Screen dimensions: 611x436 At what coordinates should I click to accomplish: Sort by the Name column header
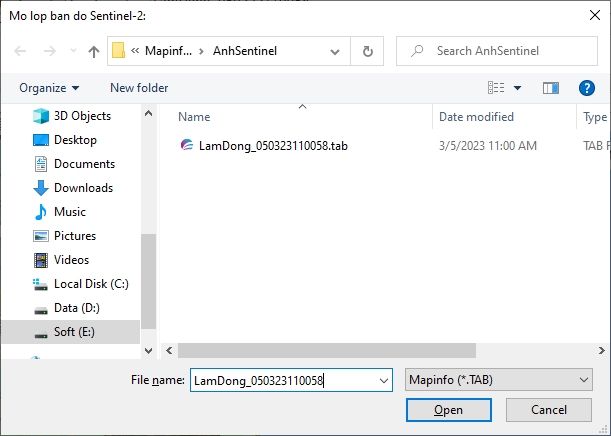pyautogui.click(x=194, y=117)
